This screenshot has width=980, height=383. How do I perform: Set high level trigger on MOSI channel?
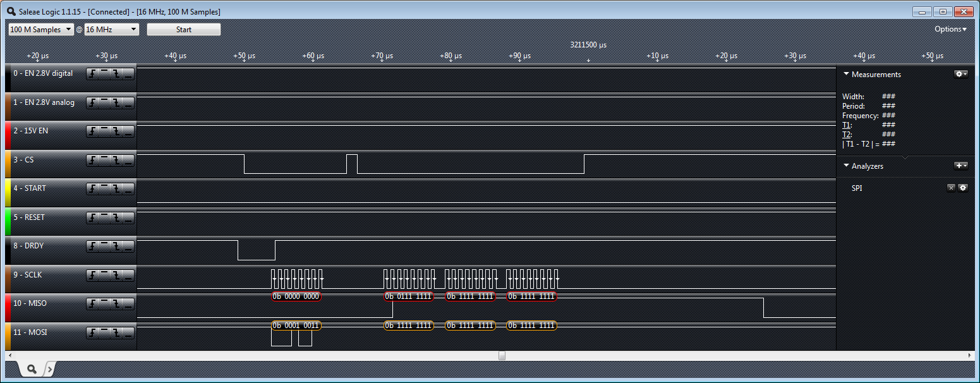(105, 332)
